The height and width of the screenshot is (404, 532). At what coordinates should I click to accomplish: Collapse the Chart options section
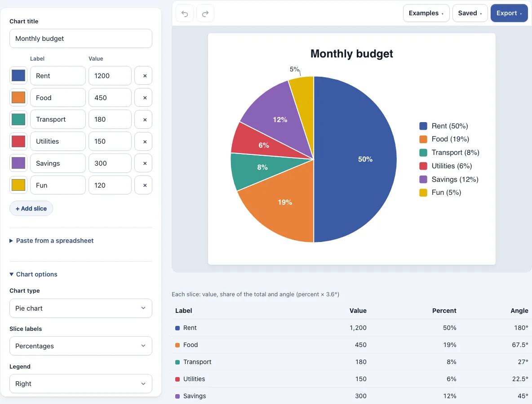pyautogui.click(x=34, y=274)
